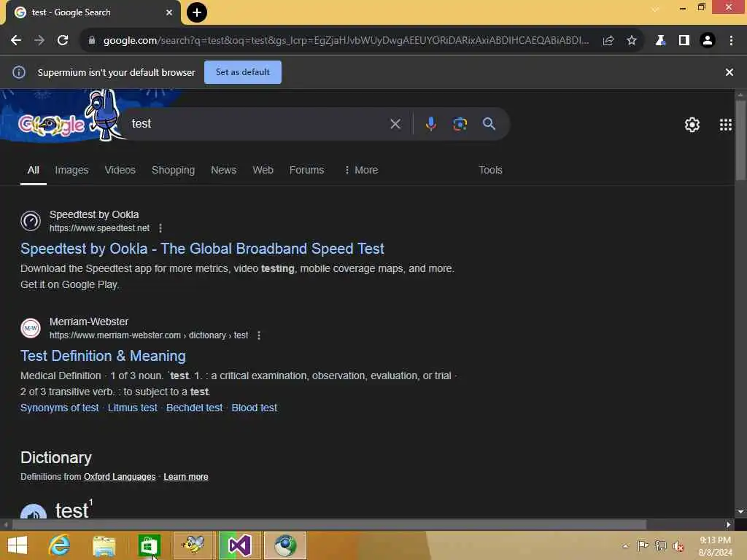Click the bee app taskbar icon
Image resolution: width=747 pixels, height=560 pixels.
(193, 545)
